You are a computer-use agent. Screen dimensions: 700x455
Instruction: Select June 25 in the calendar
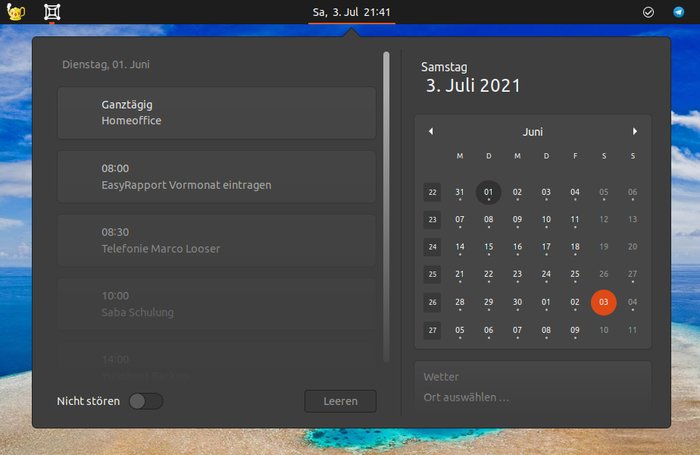tap(575, 274)
